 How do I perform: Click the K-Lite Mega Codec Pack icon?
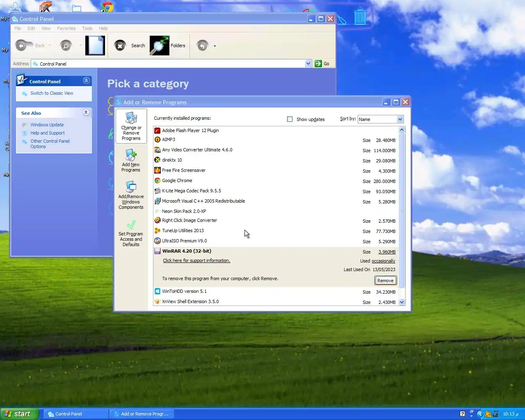pos(157,191)
